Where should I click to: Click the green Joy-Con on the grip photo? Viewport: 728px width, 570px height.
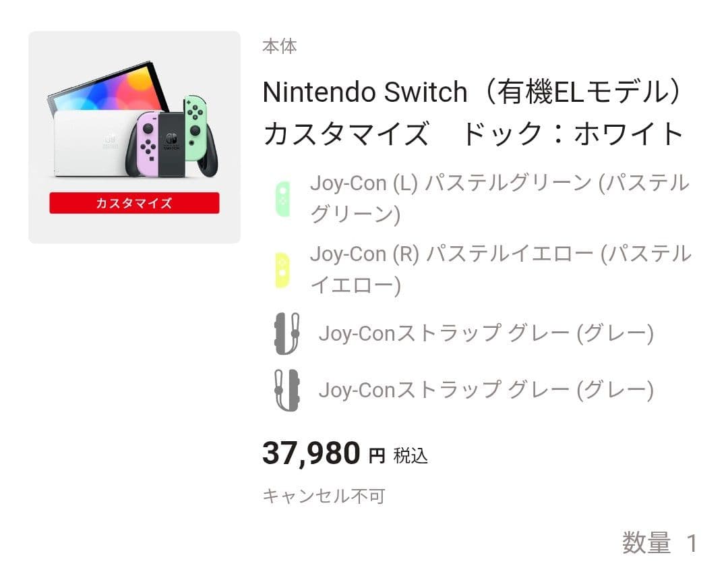pyautogui.click(x=194, y=120)
